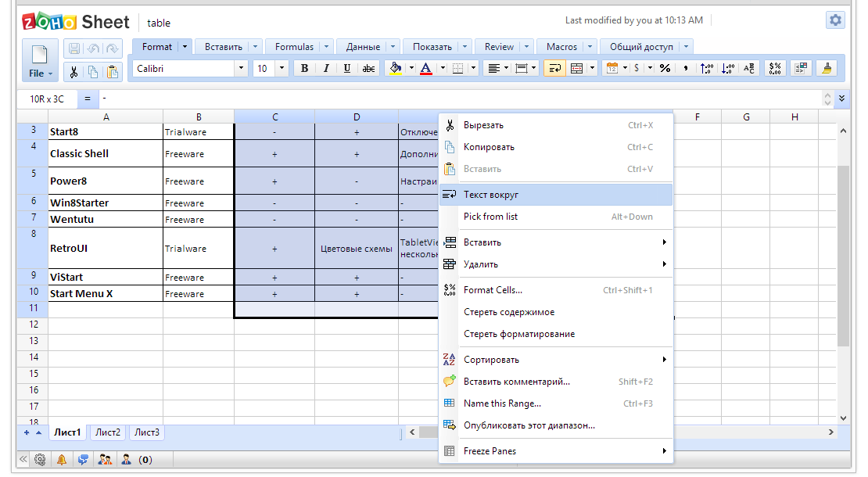This screenshot has height=477, width=868.
Task: Open Удалить submenu in context menu
Action: point(556,264)
